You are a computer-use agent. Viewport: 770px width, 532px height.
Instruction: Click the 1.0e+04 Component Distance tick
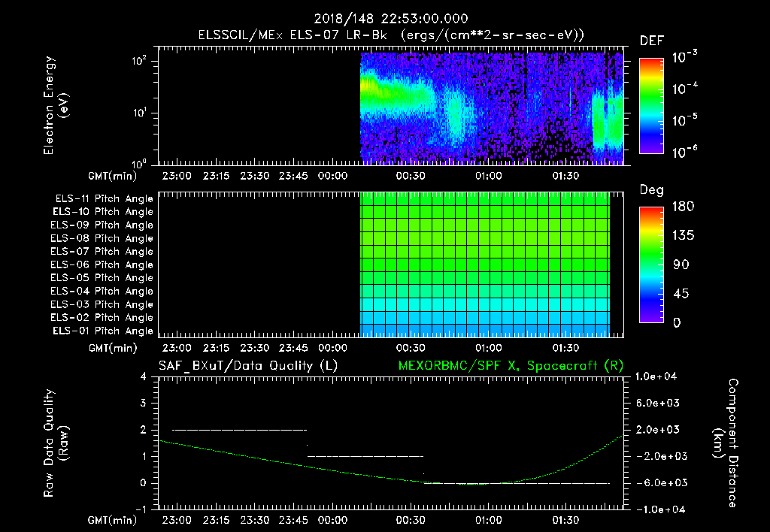(x=656, y=376)
